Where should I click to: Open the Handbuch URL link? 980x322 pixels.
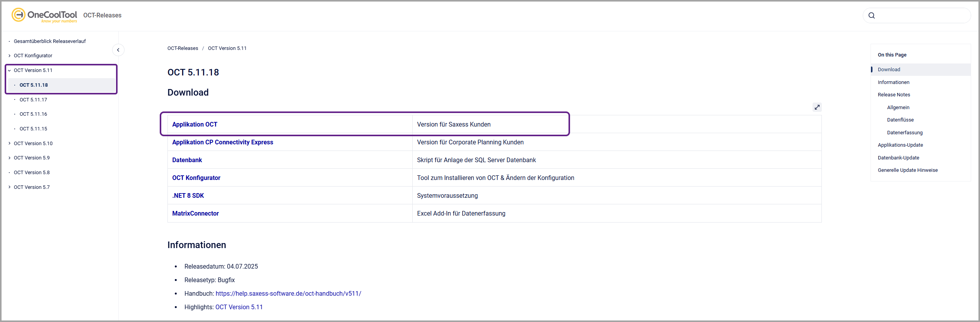[288, 294]
